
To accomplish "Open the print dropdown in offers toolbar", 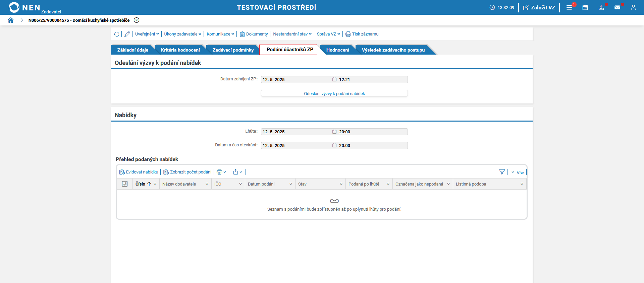I will tap(221, 172).
